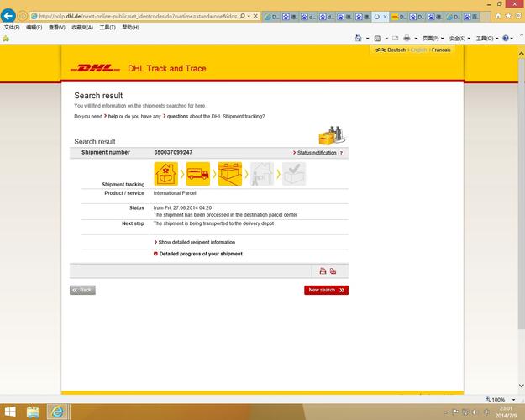Click the red PDF export icon
The width and height of the screenshot is (525, 420).
click(x=333, y=271)
